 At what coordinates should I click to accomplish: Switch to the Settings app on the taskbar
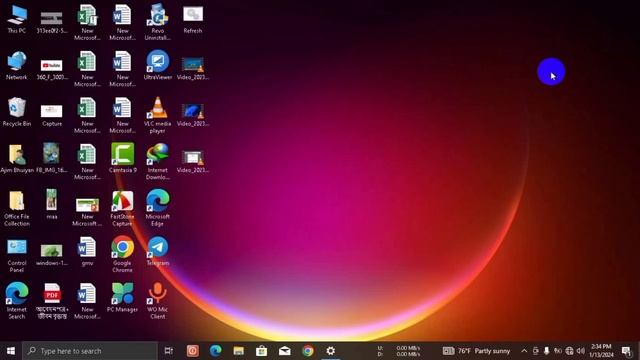331,351
